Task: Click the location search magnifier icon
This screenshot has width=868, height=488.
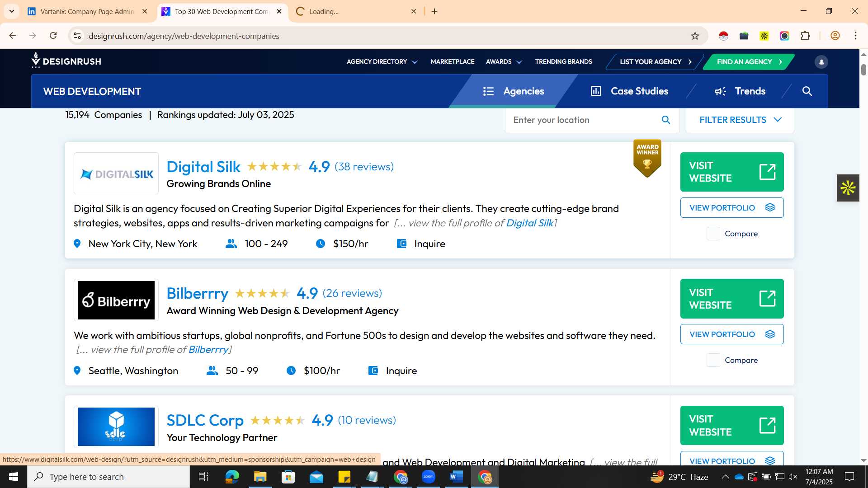Action: pyautogui.click(x=665, y=120)
